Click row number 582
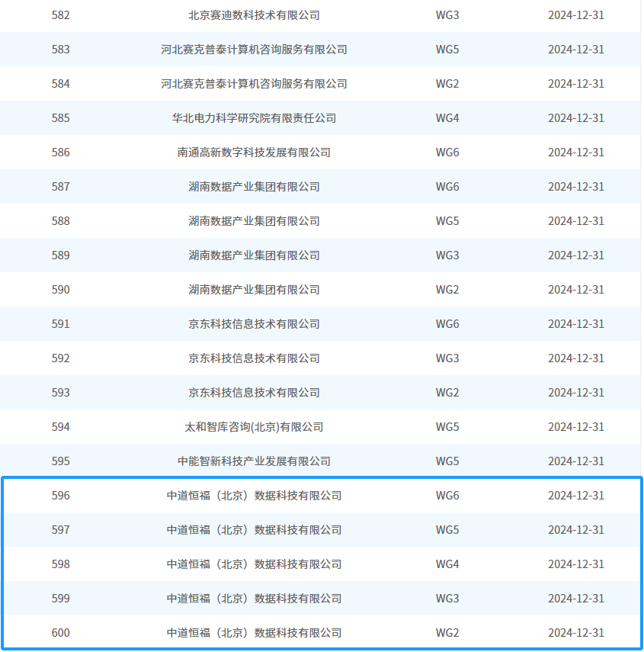This screenshot has height=652, width=644. [x=60, y=15]
